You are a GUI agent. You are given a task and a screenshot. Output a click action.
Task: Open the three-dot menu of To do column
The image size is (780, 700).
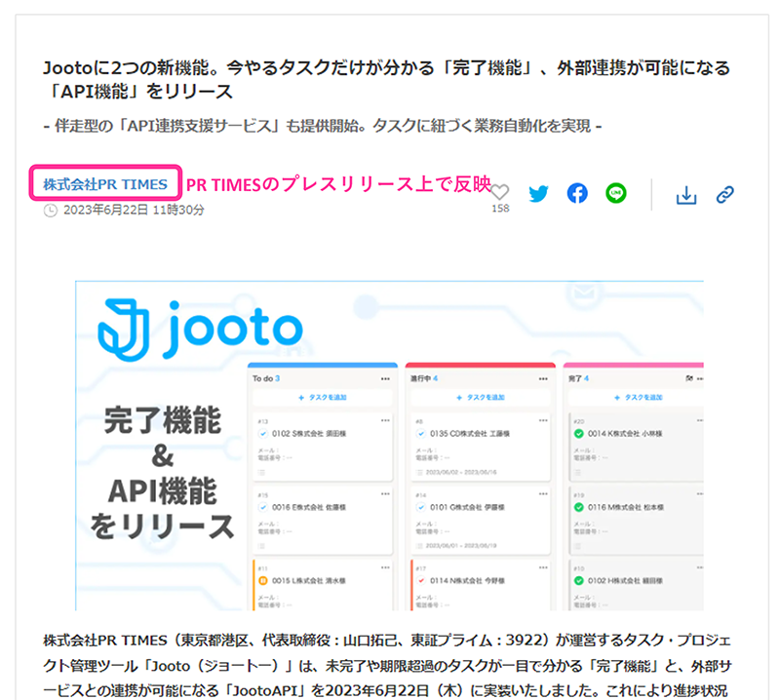(385, 378)
